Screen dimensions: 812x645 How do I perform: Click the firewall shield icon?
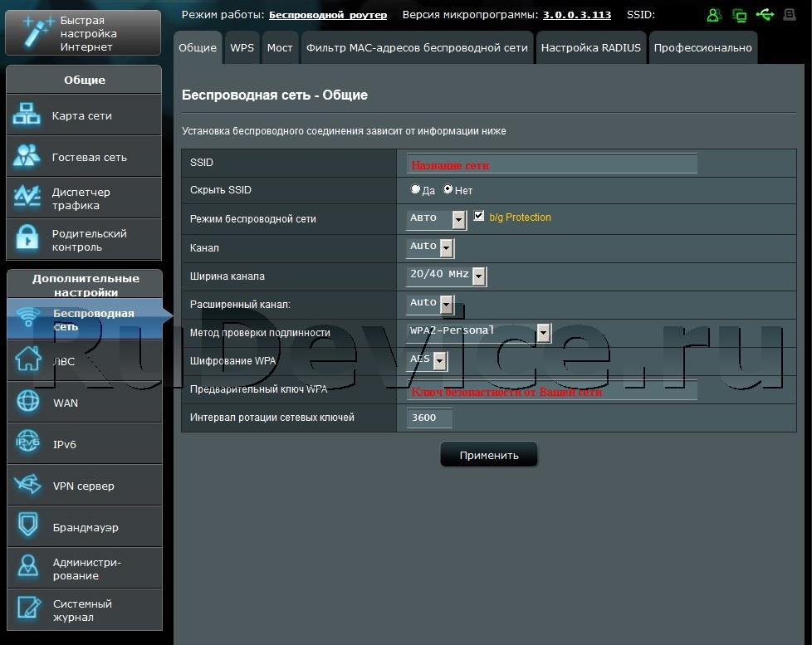(28, 525)
